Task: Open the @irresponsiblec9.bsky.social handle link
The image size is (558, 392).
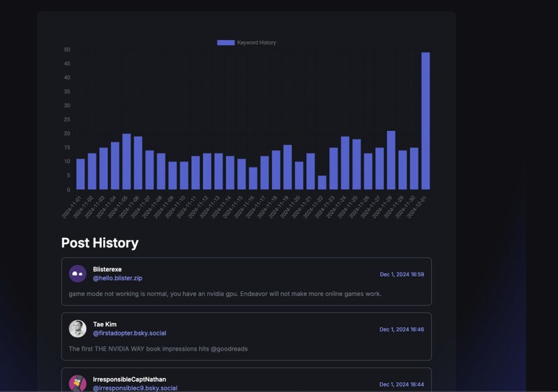Action: [135, 388]
